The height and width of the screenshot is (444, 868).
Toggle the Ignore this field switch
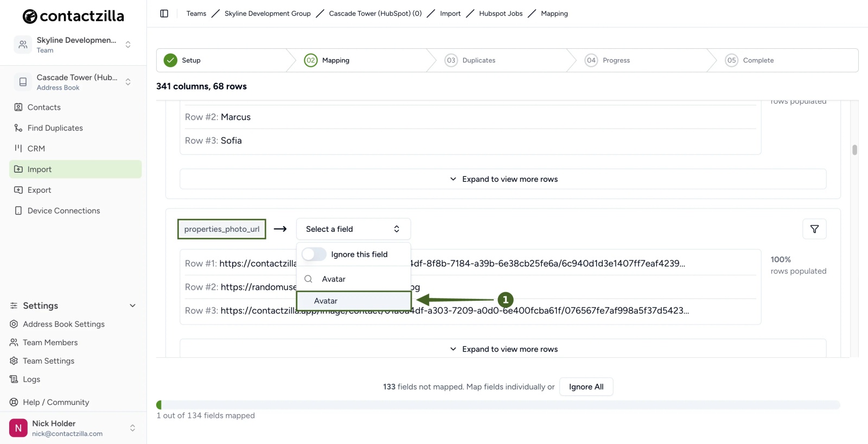[x=314, y=254]
